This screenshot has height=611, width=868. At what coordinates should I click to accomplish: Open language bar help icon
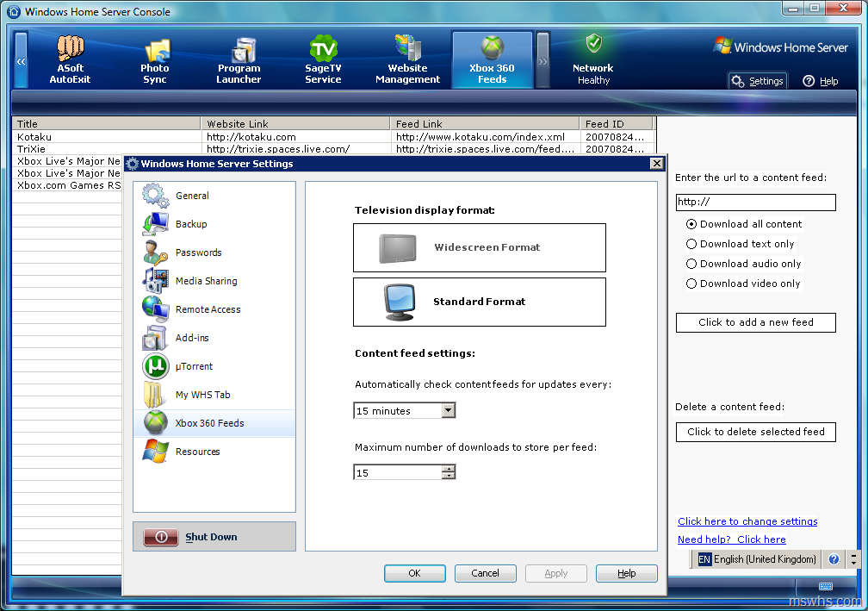(x=834, y=559)
